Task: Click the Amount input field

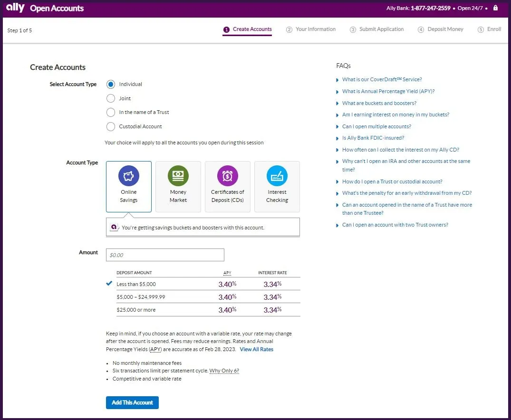Action: [x=165, y=255]
